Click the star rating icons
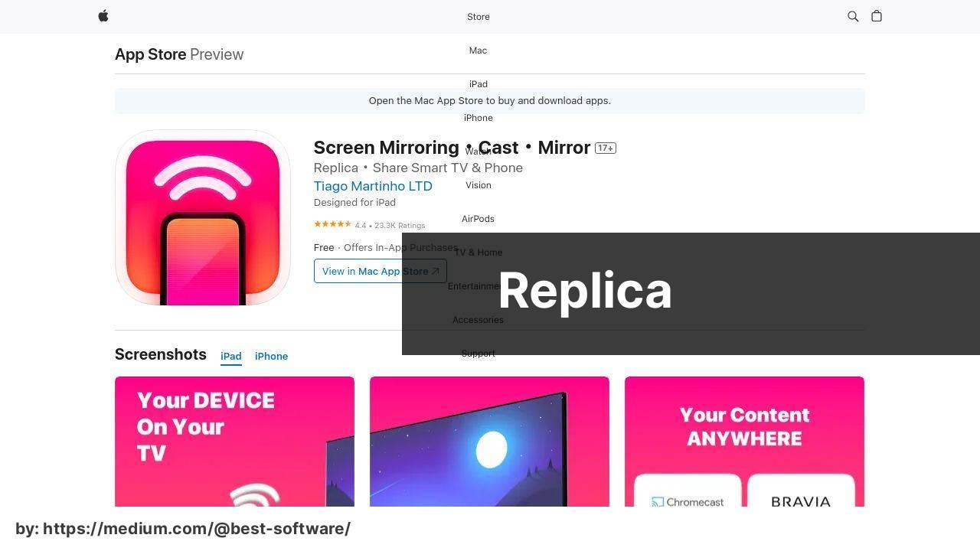 click(332, 224)
